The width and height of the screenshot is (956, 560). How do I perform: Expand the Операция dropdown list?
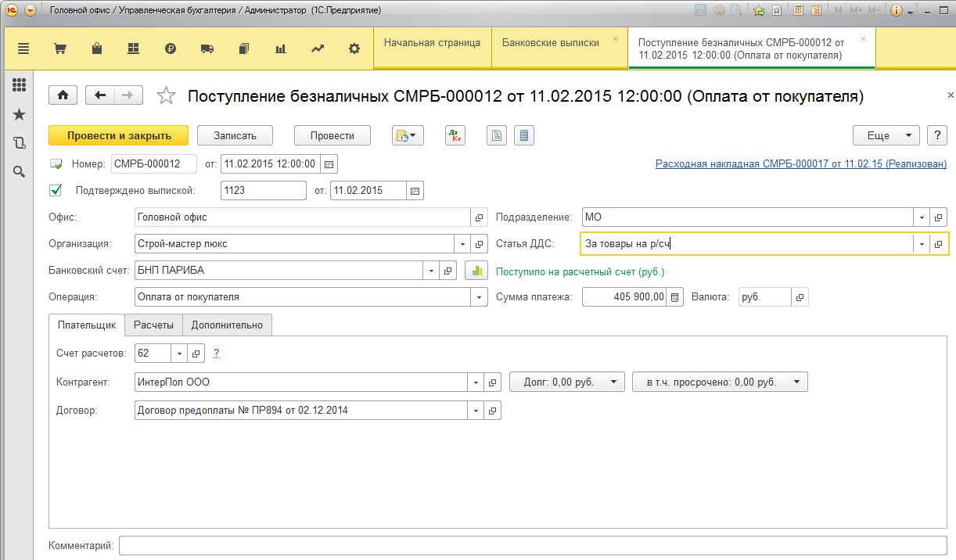[x=479, y=297]
